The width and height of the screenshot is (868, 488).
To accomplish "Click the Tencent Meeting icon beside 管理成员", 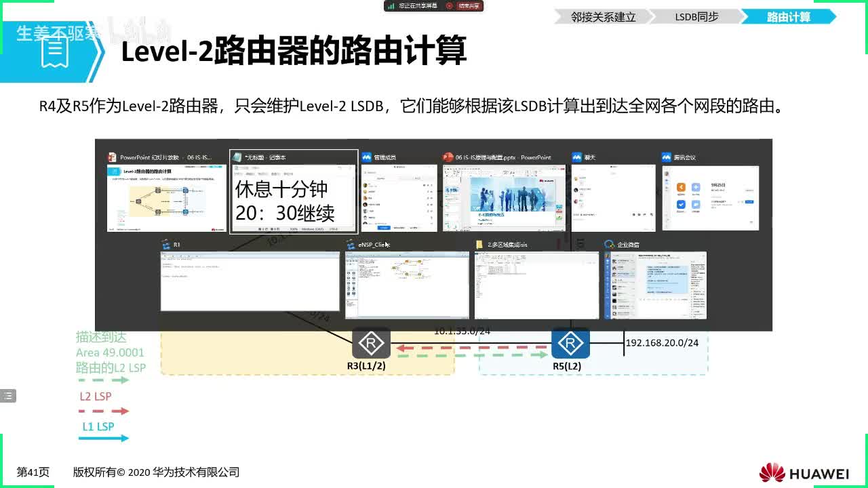I will 366,157.
